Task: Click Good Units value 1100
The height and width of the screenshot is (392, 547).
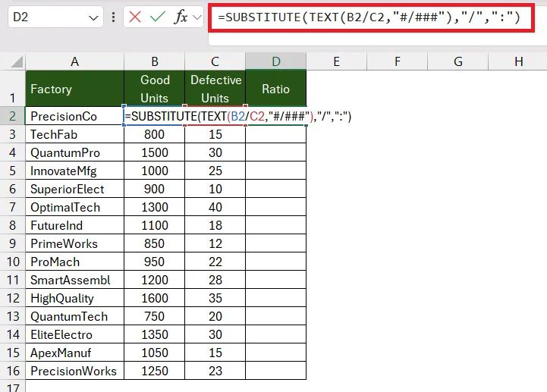Action: click(155, 225)
